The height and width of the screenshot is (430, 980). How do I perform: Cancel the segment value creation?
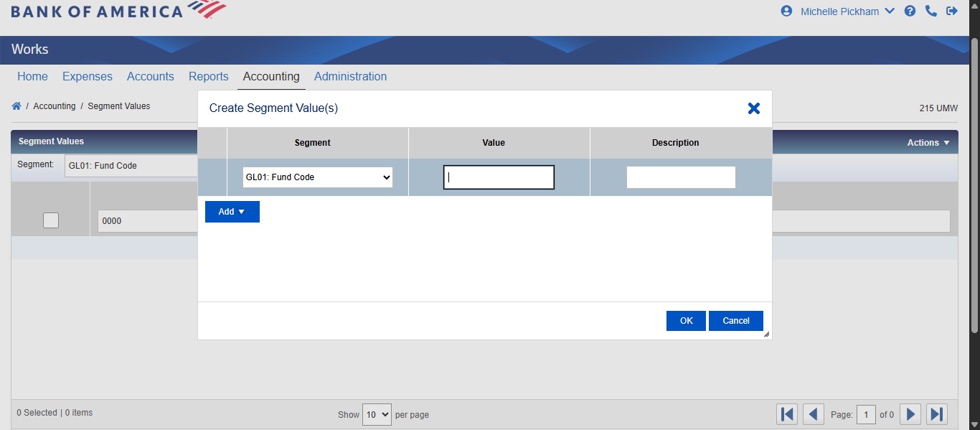point(736,320)
